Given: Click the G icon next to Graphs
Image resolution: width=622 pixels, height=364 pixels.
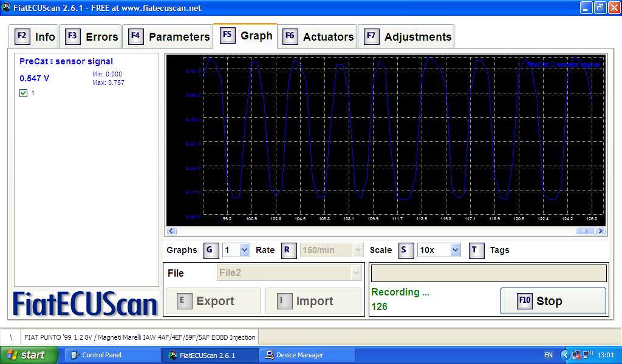Looking at the screenshot, I should [x=211, y=250].
